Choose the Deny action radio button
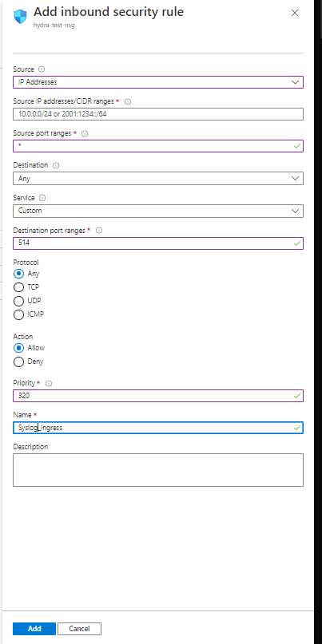The width and height of the screenshot is (322, 644). (x=19, y=362)
